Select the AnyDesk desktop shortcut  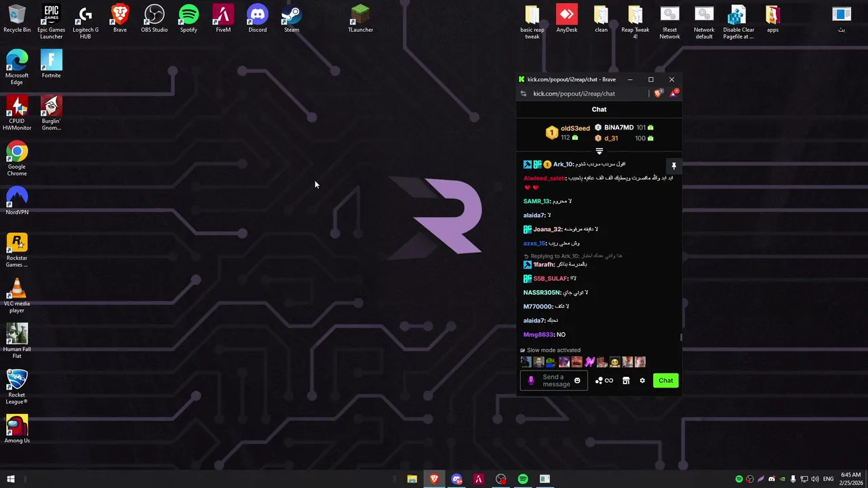[567, 19]
